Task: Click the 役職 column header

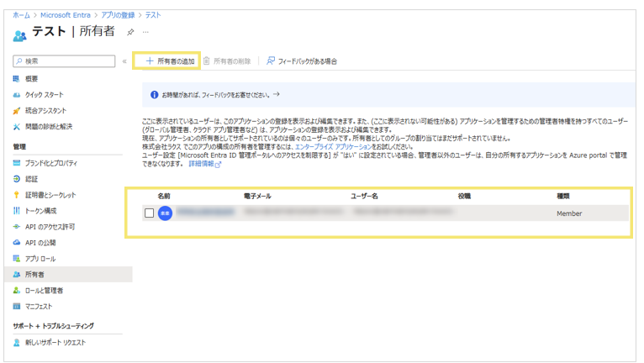Action: pos(464,197)
